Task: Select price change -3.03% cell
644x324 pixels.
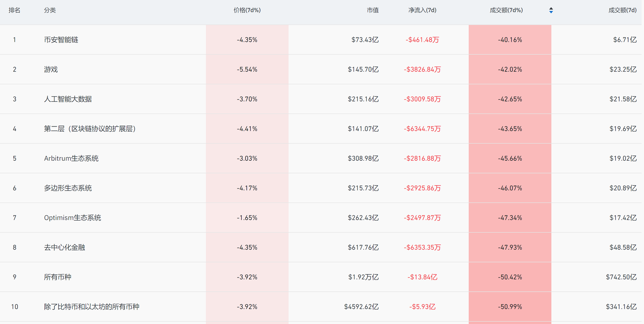Action: point(247,158)
